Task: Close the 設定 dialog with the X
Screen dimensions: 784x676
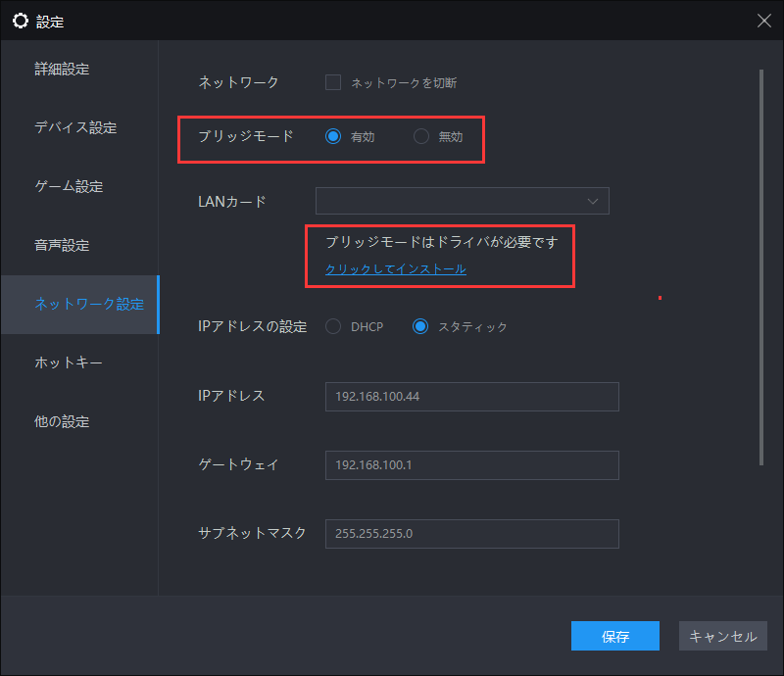Action: (x=764, y=21)
